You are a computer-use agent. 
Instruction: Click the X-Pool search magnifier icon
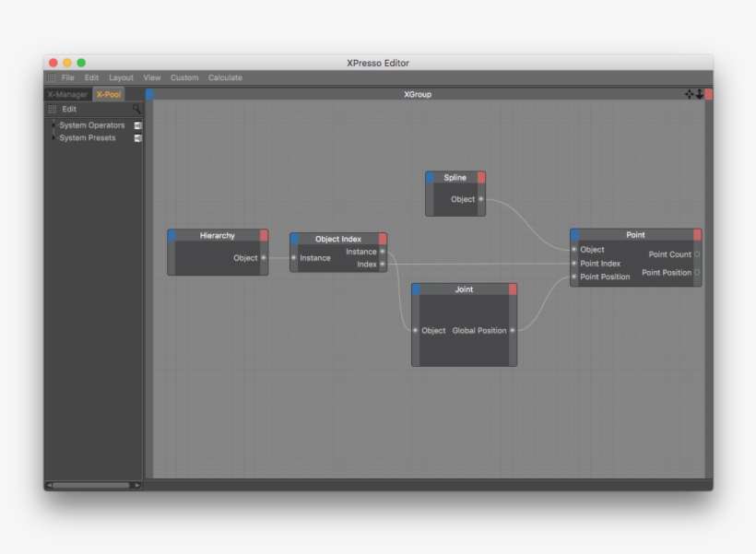pyautogui.click(x=137, y=110)
